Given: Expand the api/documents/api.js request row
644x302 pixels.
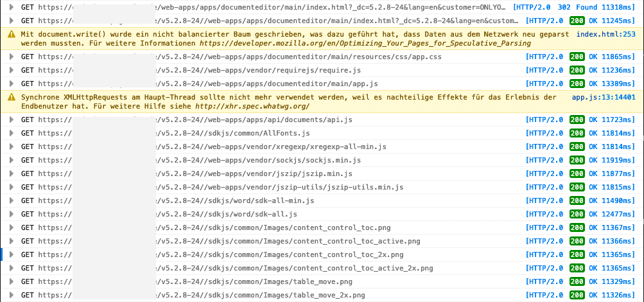Looking at the screenshot, I should (12, 120).
